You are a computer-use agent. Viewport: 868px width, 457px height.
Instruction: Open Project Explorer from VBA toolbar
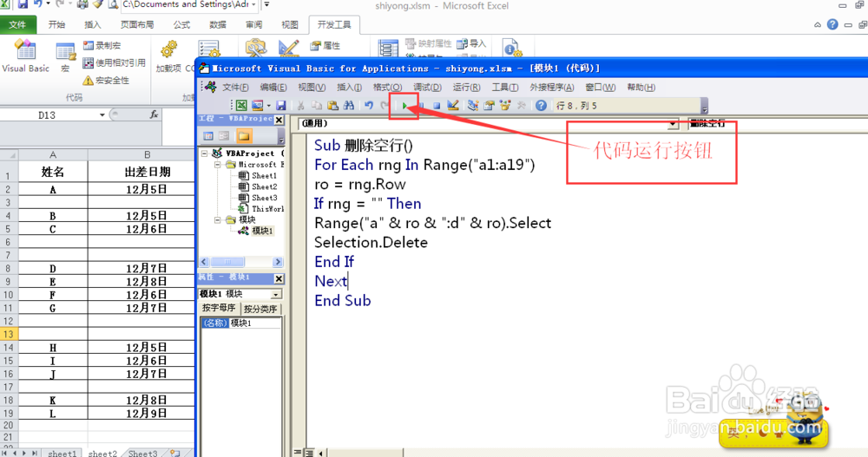point(472,105)
